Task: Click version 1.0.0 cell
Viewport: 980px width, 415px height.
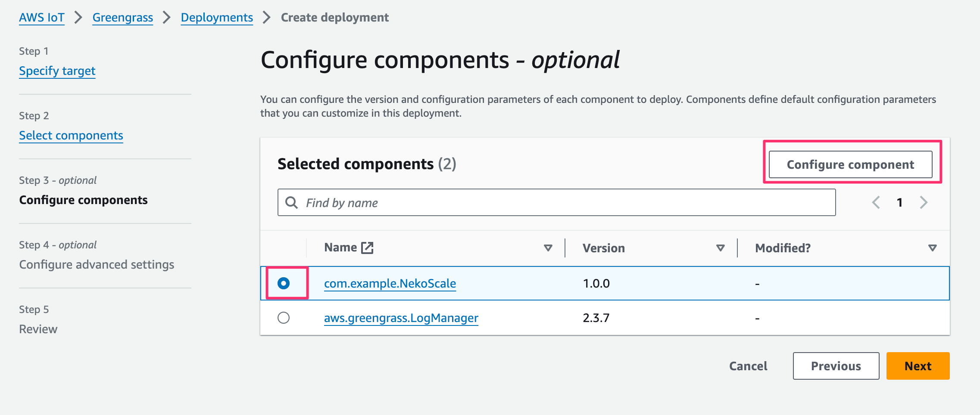Action: click(x=596, y=283)
